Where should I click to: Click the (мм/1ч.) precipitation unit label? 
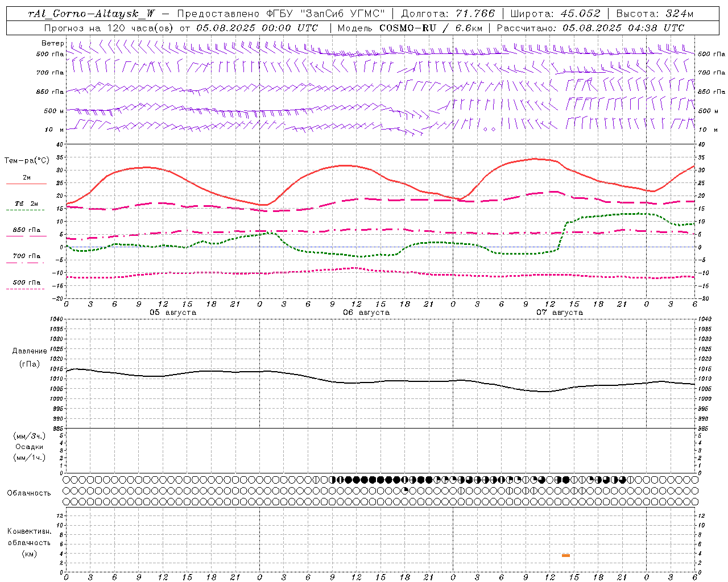(30, 458)
